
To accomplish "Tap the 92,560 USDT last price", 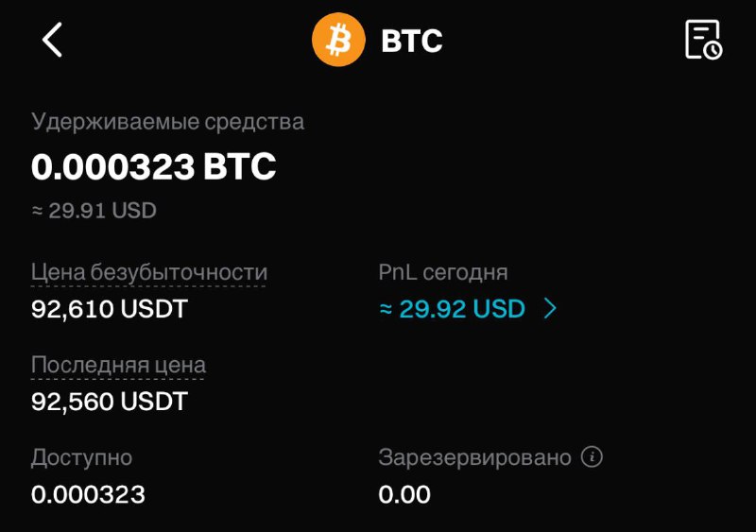I will pyautogui.click(x=109, y=402).
